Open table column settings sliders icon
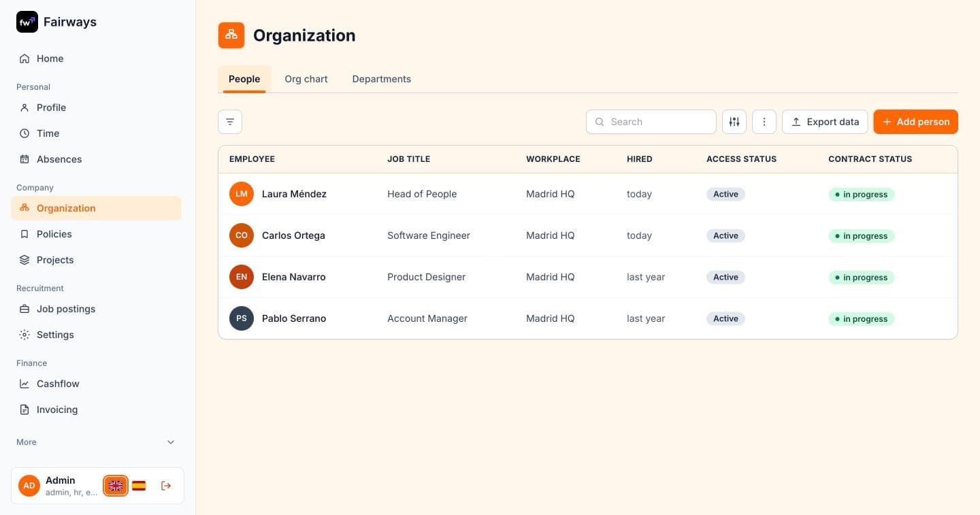The image size is (980, 515). [x=734, y=122]
